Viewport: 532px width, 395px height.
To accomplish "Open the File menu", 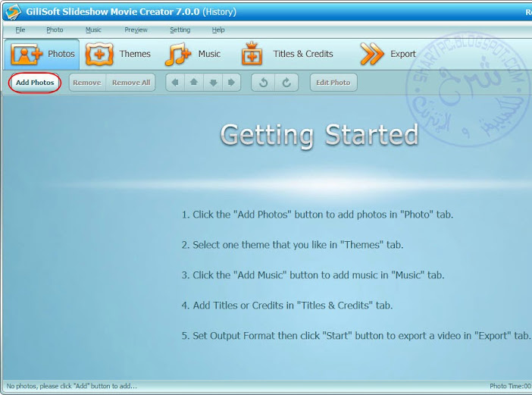I will click(x=20, y=30).
